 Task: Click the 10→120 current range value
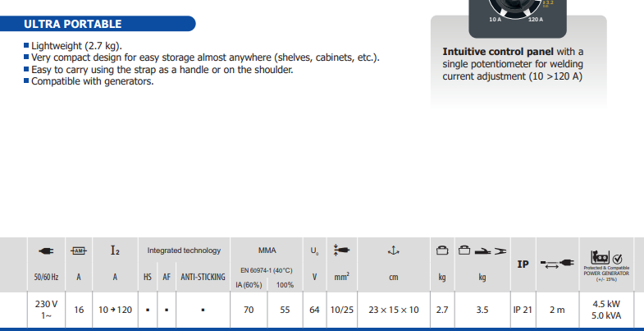coord(115,310)
